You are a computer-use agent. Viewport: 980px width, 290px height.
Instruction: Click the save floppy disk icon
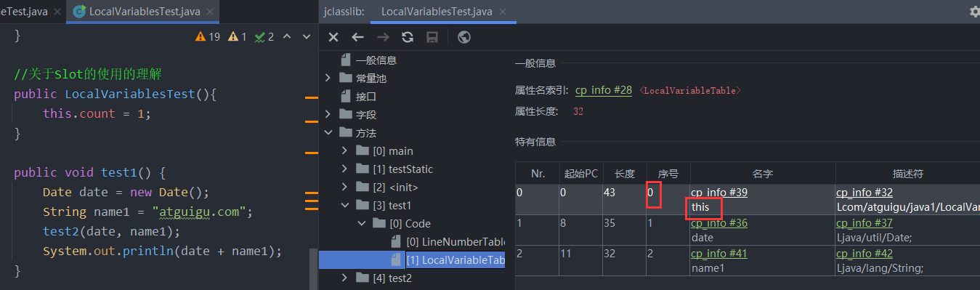click(432, 37)
